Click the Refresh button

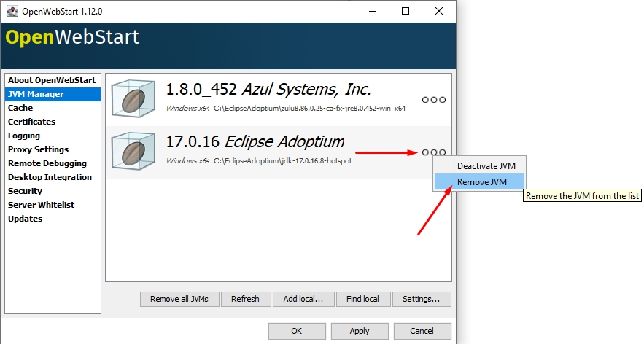pos(245,299)
